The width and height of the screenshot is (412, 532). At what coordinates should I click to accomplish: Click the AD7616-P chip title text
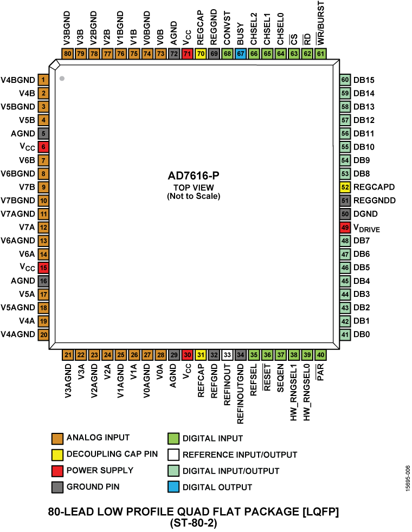(x=194, y=176)
